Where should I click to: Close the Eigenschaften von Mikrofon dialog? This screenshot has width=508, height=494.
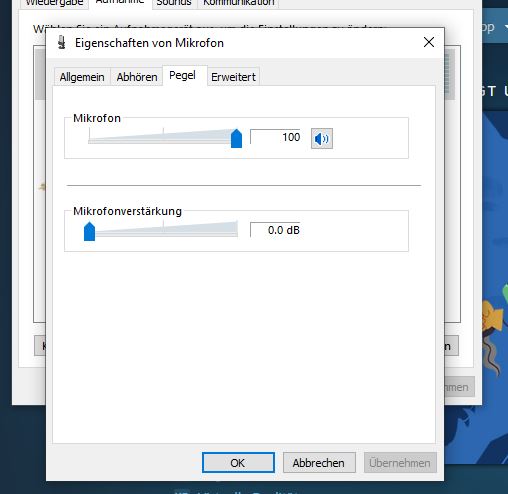pyautogui.click(x=429, y=42)
